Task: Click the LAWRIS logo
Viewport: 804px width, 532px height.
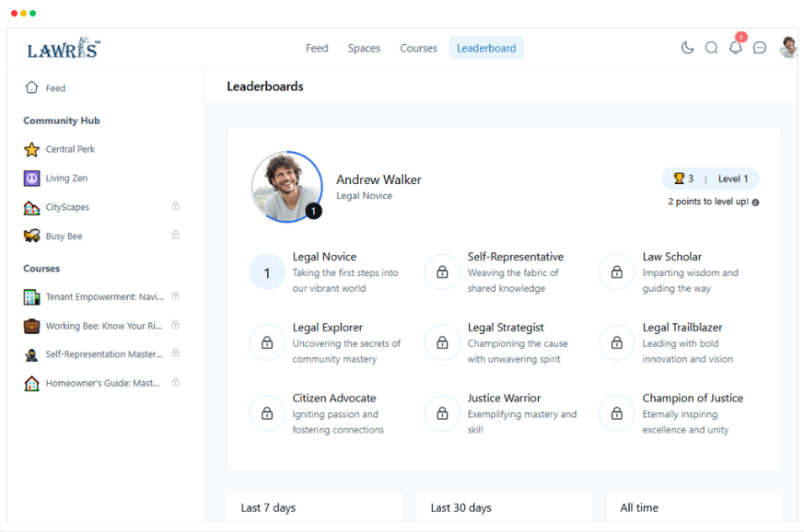Action: (x=64, y=49)
